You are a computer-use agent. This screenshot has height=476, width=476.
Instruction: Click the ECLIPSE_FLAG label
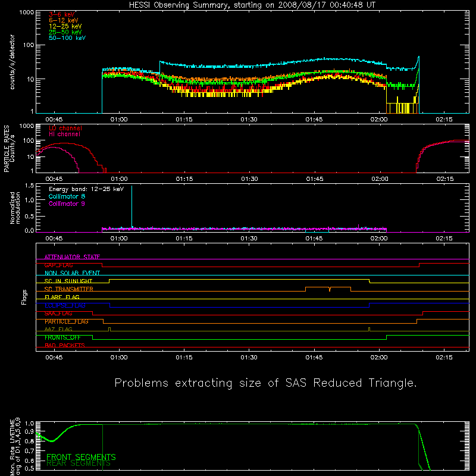pos(65,305)
